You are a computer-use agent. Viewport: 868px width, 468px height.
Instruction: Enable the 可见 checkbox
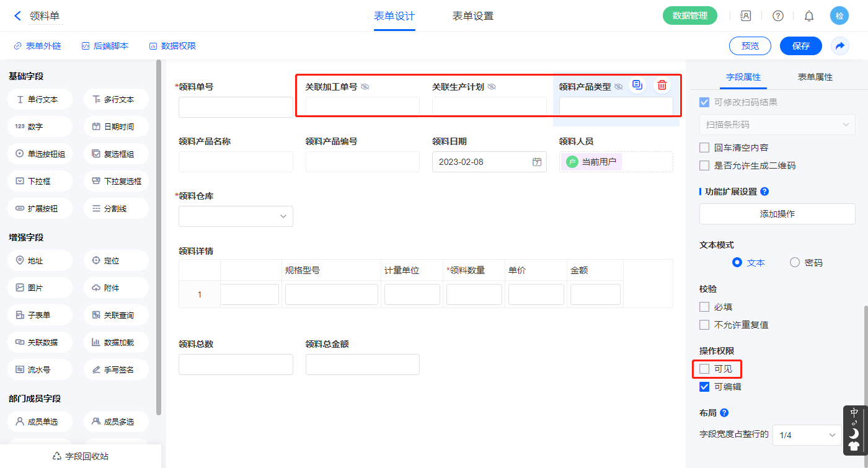tap(704, 369)
